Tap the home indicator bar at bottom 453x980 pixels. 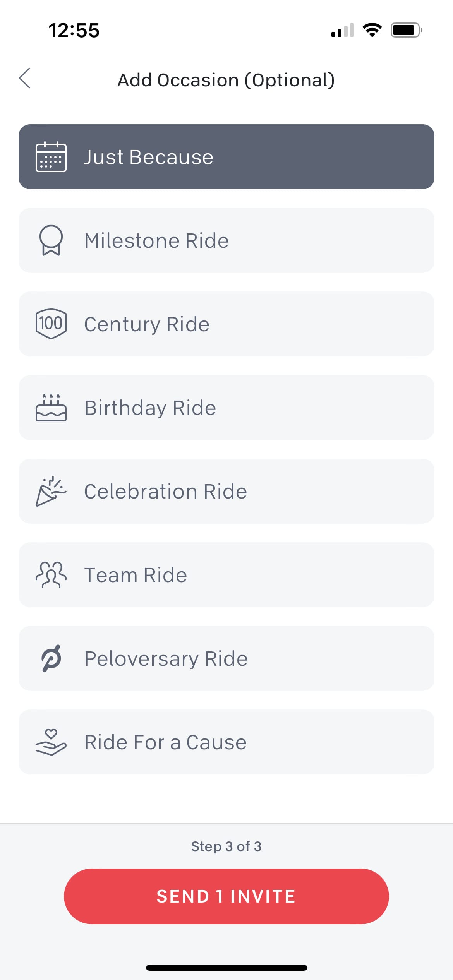pos(226,968)
